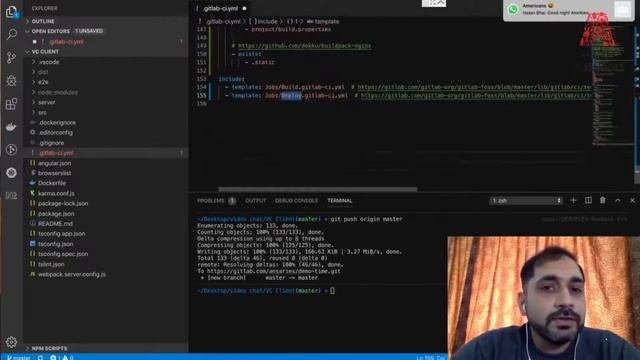The width and height of the screenshot is (640, 360).
Task: Expand the .vscode folder
Action: pos(49,62)
